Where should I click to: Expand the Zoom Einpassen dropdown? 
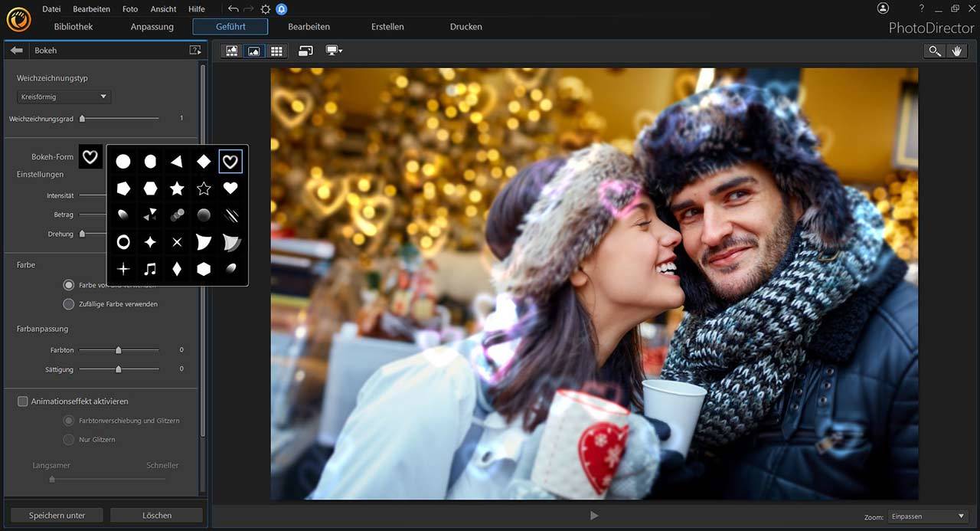[x=928, y=517]
